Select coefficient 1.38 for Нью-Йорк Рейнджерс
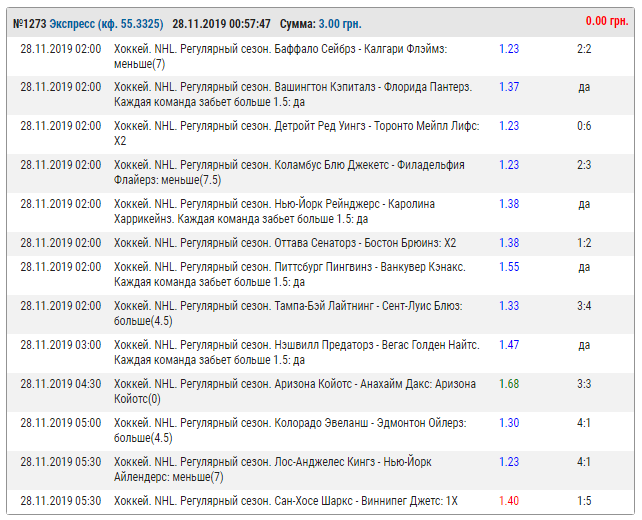Viewport: 642px width, 520px height. (x=509, y=203)
